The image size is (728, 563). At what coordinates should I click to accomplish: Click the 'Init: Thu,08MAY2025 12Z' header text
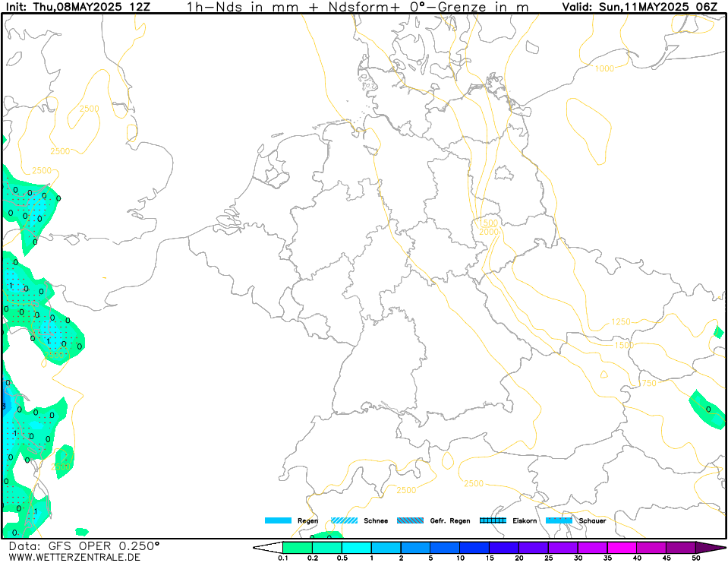coord(77,7)
